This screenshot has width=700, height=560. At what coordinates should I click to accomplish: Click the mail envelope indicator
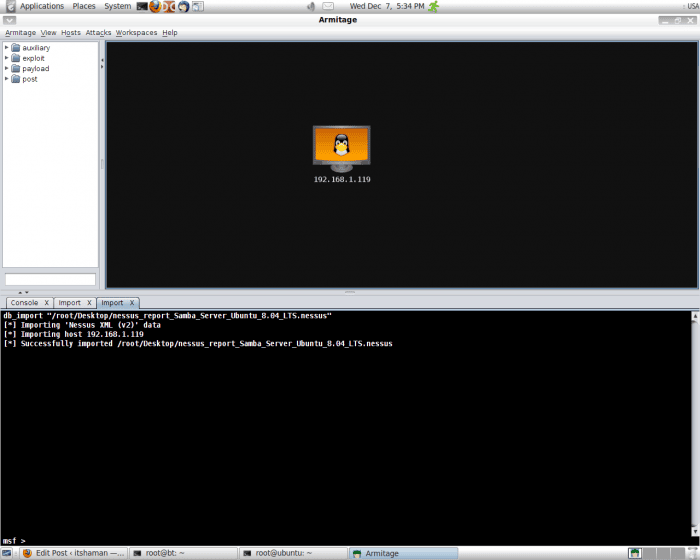coord(328,6)
